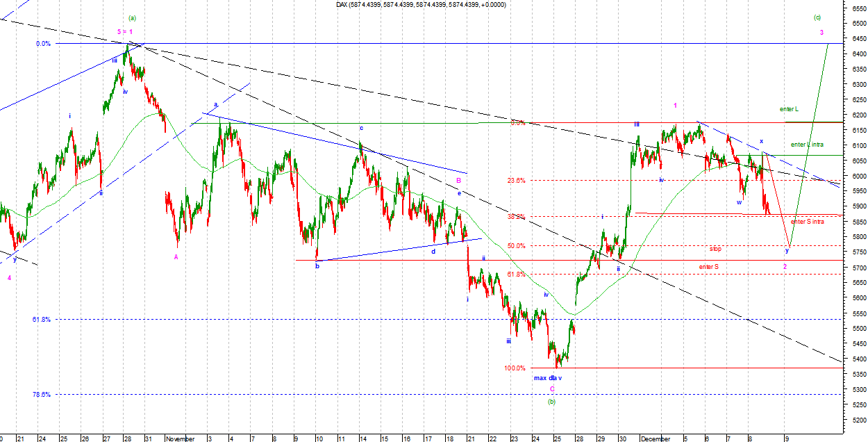Screen dimensions: 868x442
Task: Click the red 23.6% Fibonacci label
Action: pos(516,181)
